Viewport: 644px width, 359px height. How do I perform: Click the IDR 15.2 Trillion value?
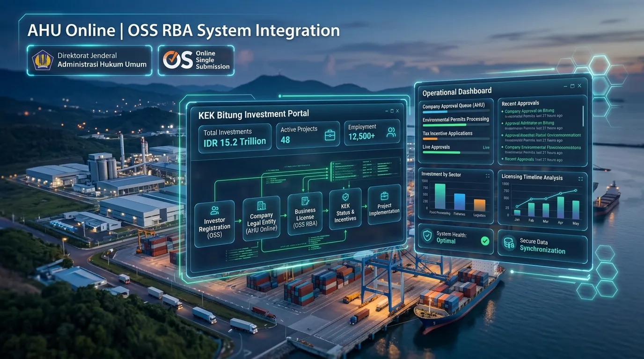(235, 142)
